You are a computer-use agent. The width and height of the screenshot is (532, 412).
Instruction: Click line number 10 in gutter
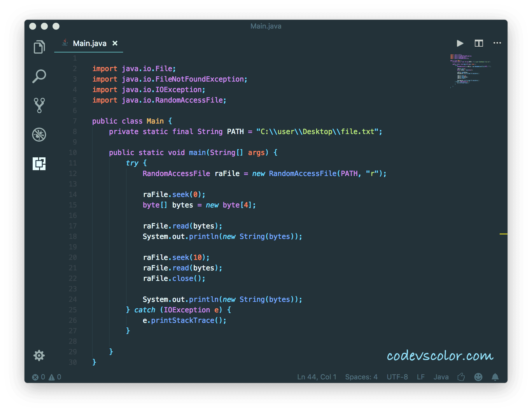pyautogui.click(x=73, y=153)
